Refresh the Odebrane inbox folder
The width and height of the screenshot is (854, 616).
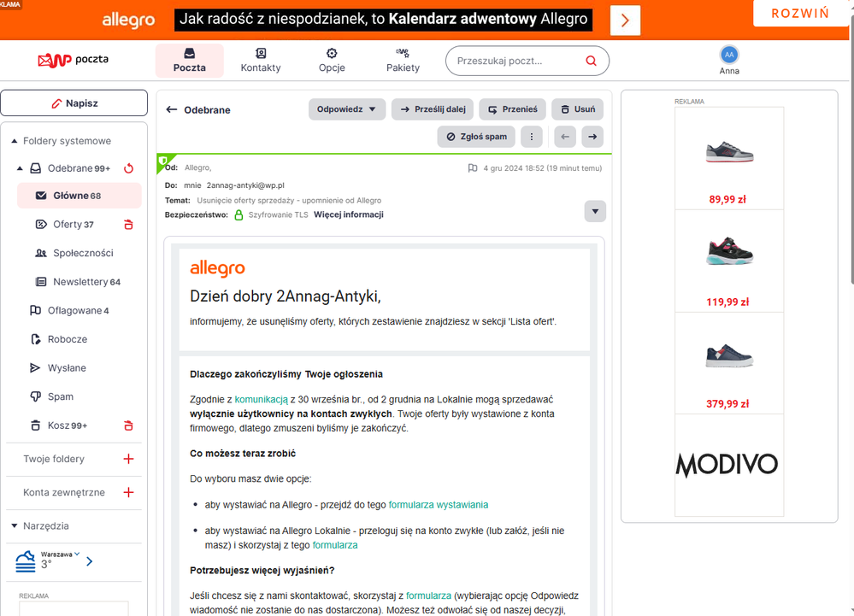click(x=129, y=168)
